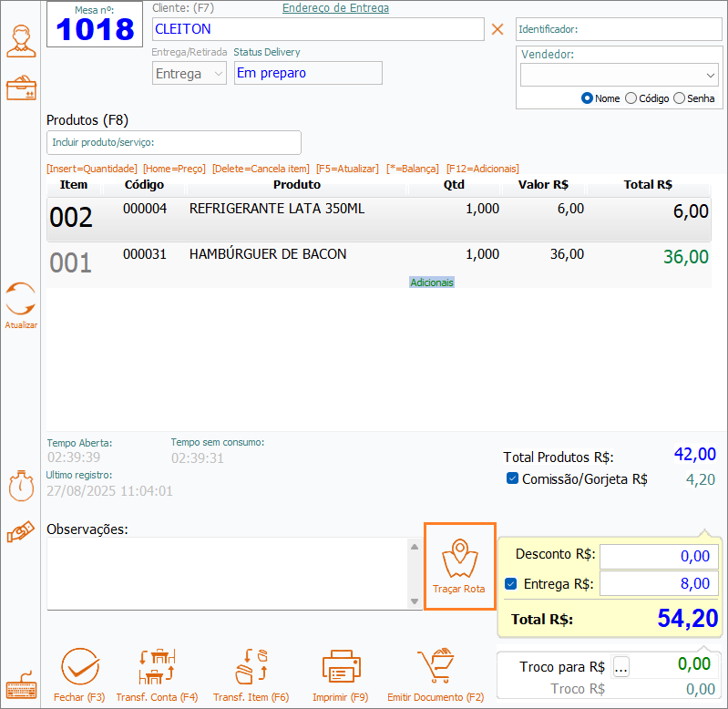The image size is (728, 709).
Task: Click the Imprimir (F9) printer icon
Action: pos(341,667)
